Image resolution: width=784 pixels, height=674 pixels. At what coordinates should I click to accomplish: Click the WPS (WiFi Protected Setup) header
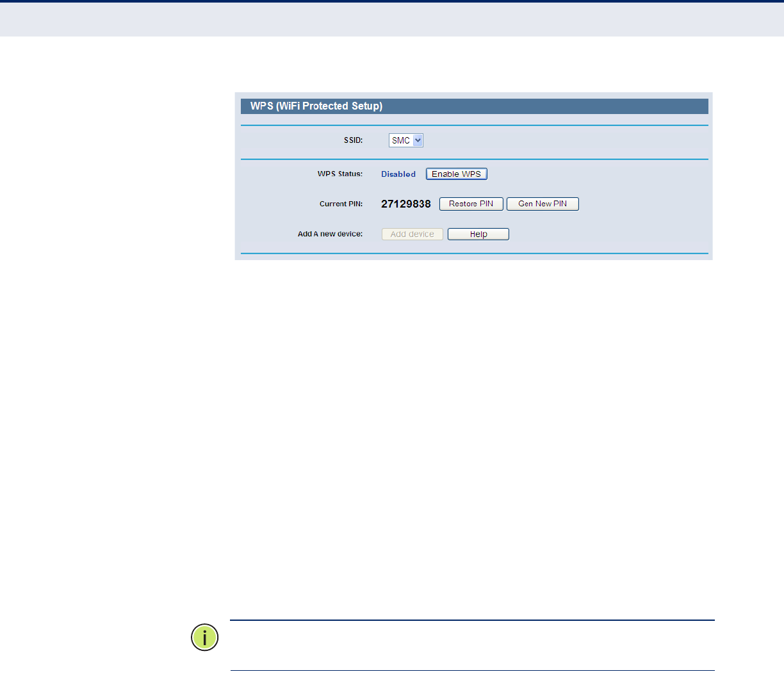tap(475, 106)
